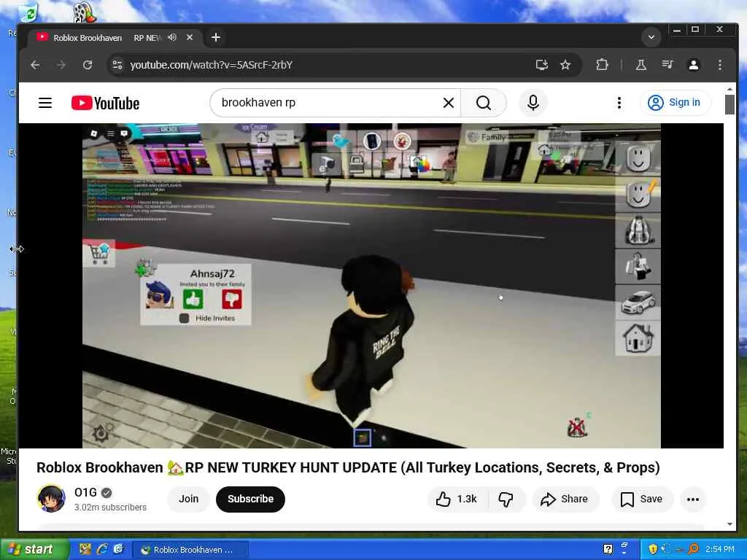Open the security shield tray icon

653,550
